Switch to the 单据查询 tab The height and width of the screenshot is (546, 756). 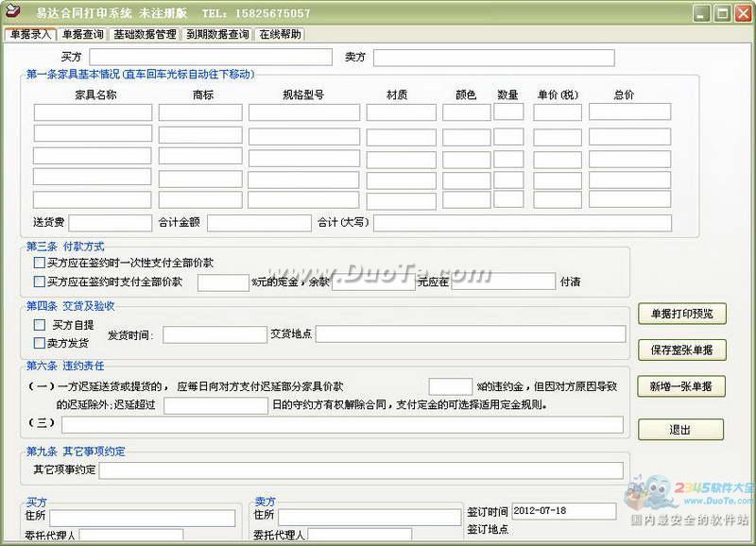(83, 35)
